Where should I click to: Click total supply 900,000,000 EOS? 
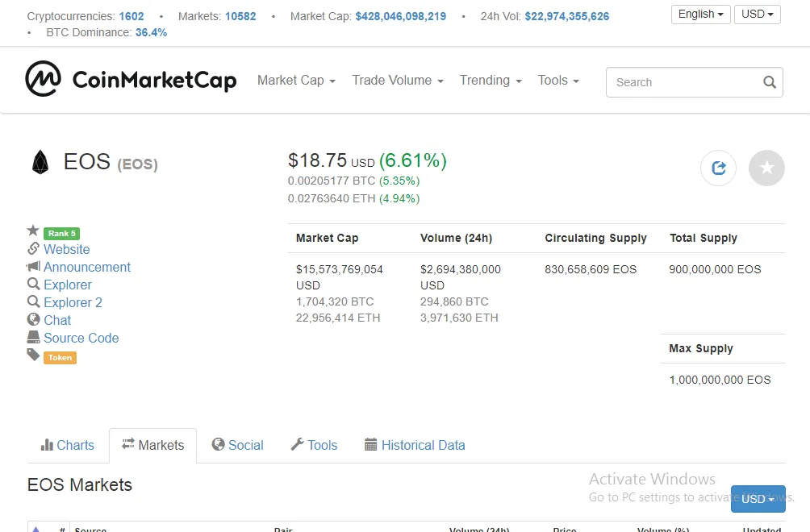715,269
